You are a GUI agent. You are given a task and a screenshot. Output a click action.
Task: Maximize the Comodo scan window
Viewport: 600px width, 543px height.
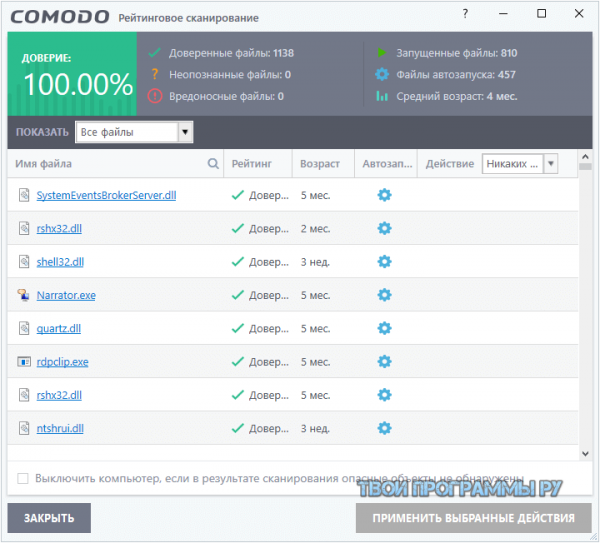click(541, 14)
